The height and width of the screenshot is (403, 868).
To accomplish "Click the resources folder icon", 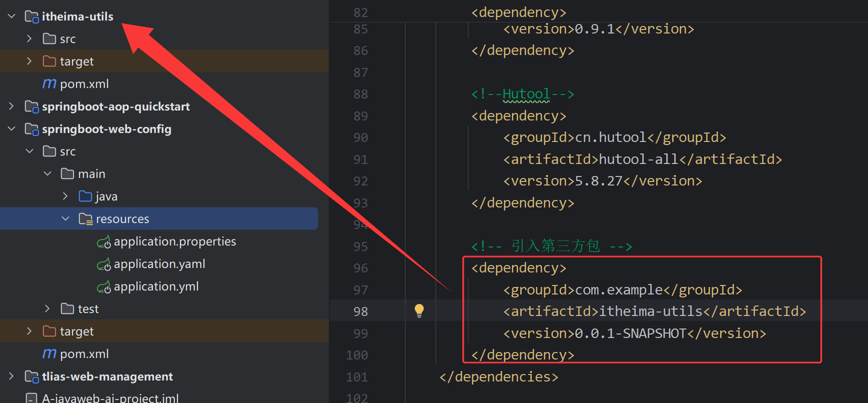I will point(85,219).
